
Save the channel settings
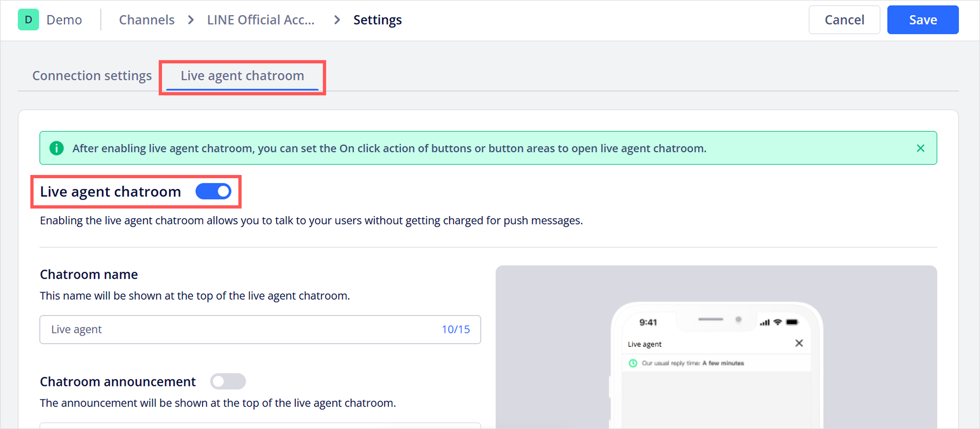pyautogui.click(x=923, y=20)
